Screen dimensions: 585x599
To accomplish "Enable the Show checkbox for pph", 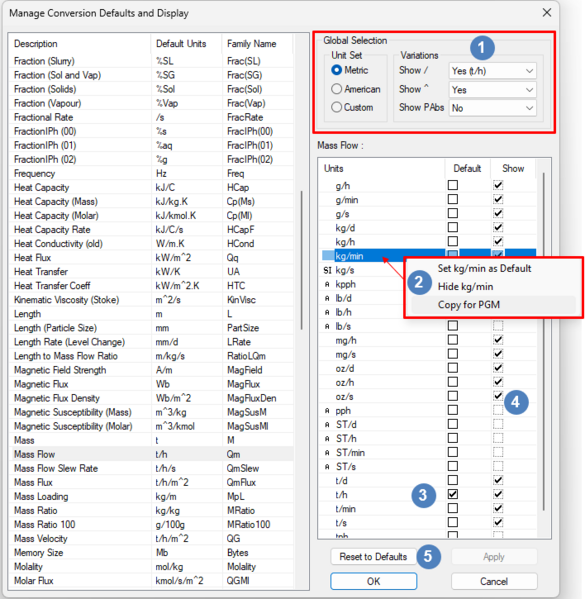I will (x=497, y=410).
